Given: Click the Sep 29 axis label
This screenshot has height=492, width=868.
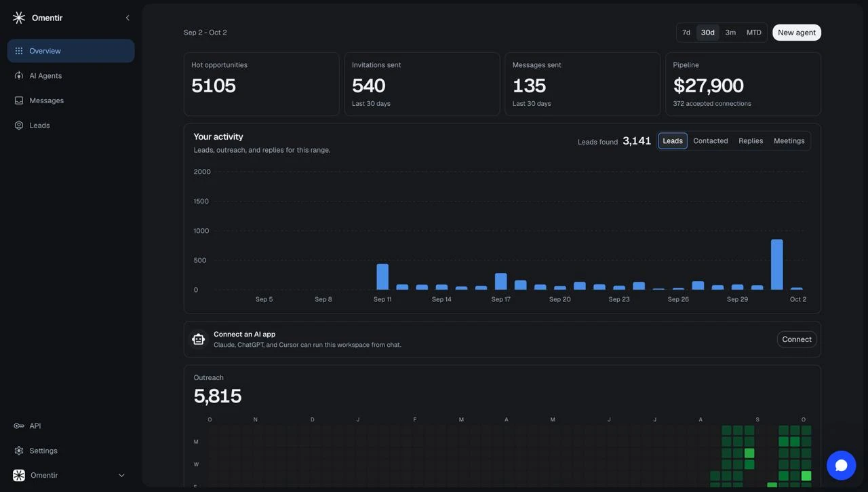Looking at the screenshot, I should 738,299.
